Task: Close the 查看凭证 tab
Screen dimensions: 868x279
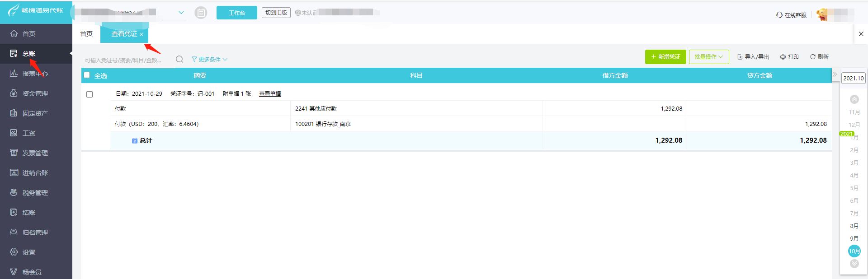Action: coord(142,34)
